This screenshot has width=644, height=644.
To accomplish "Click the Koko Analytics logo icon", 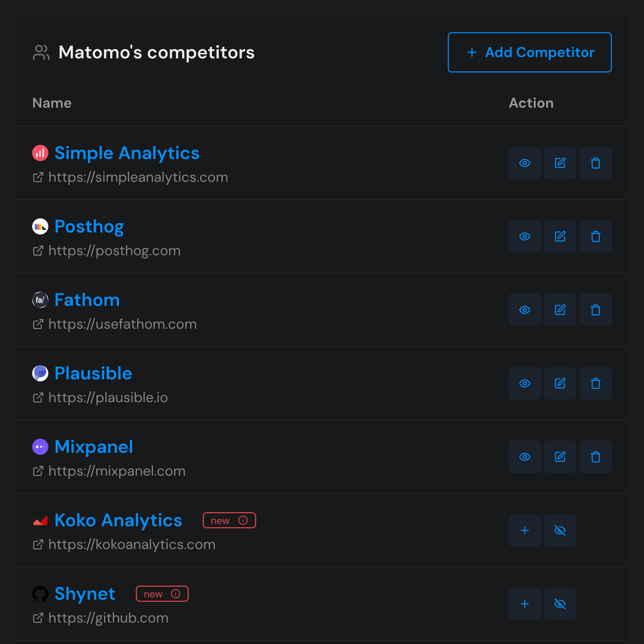I will [40, 520].
